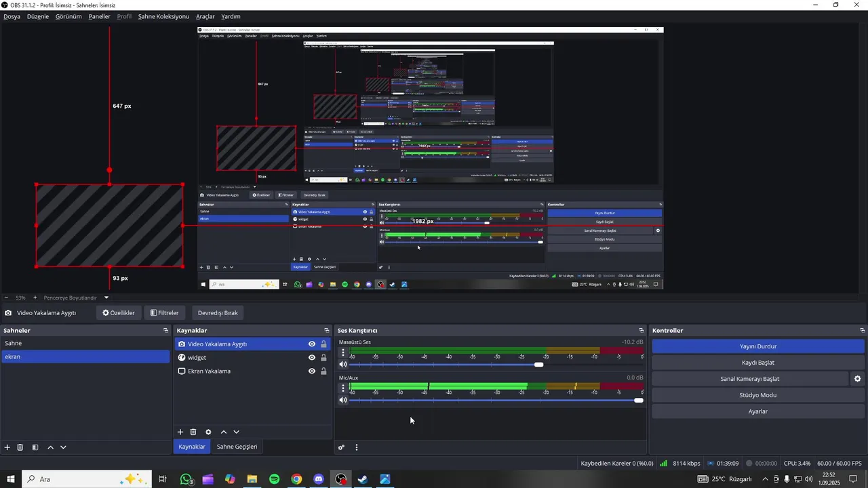Open virtual camera settings gear
The width and height of the screenshot is (868, 488).
tap(858, 379)
